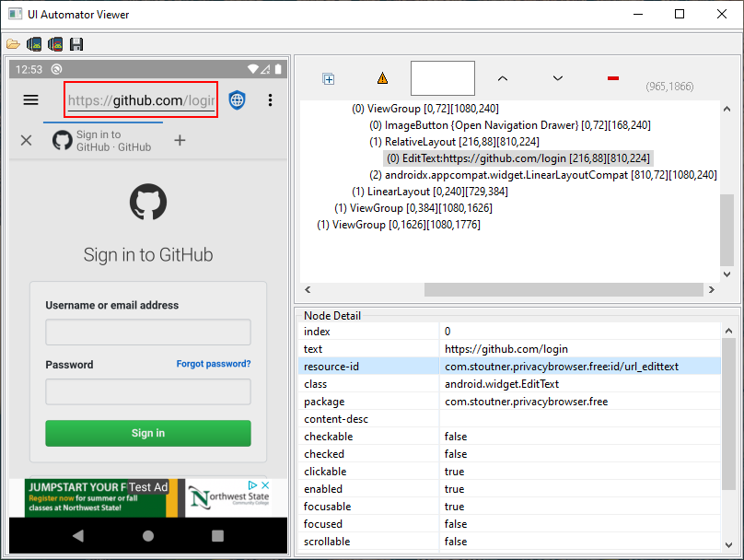This screenshot has height=560, width=744.
Task: Expand all tree nodes with the plus icon
Action: coord(329,79)
